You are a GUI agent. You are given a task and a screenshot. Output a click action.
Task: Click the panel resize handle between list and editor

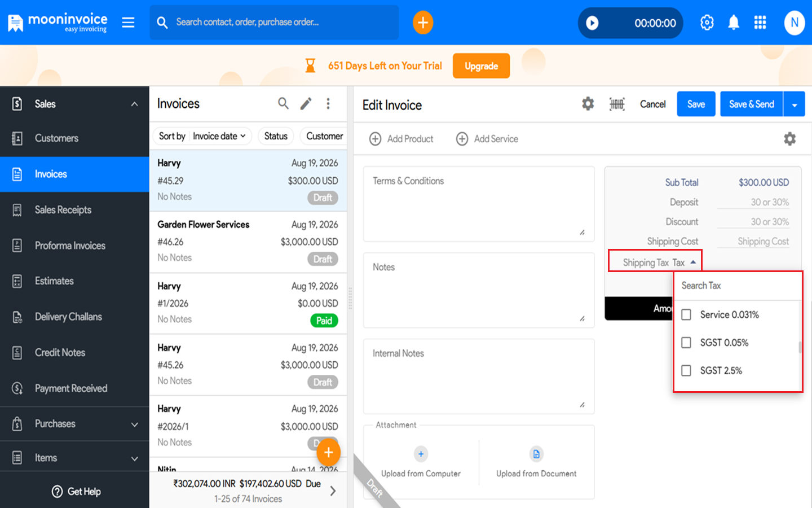click(x=350, y=298)
